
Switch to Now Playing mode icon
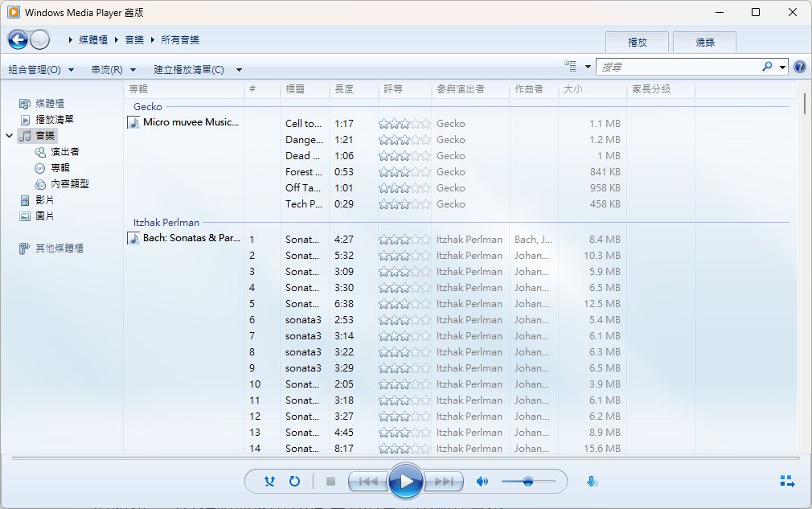(x=787, y=482)
